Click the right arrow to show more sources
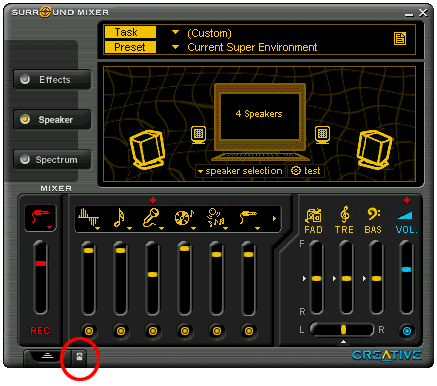Viewport: 437px width, 386px height. 274,219
